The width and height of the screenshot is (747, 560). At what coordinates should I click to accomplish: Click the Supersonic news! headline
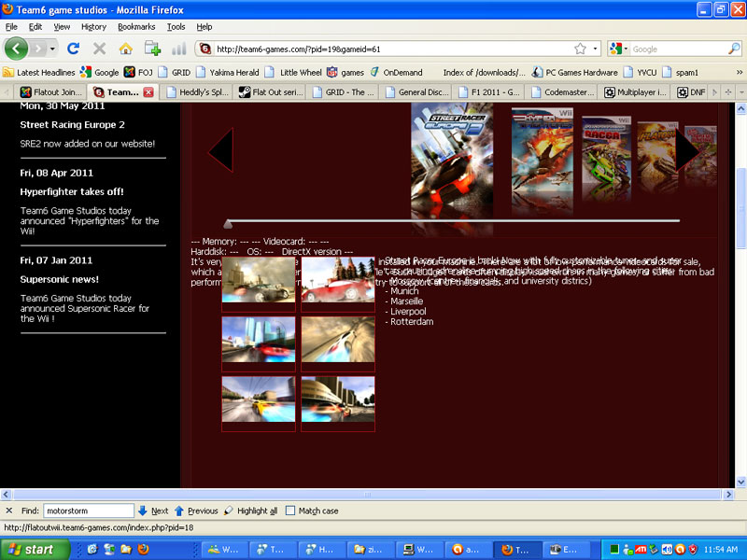[59, 279]
